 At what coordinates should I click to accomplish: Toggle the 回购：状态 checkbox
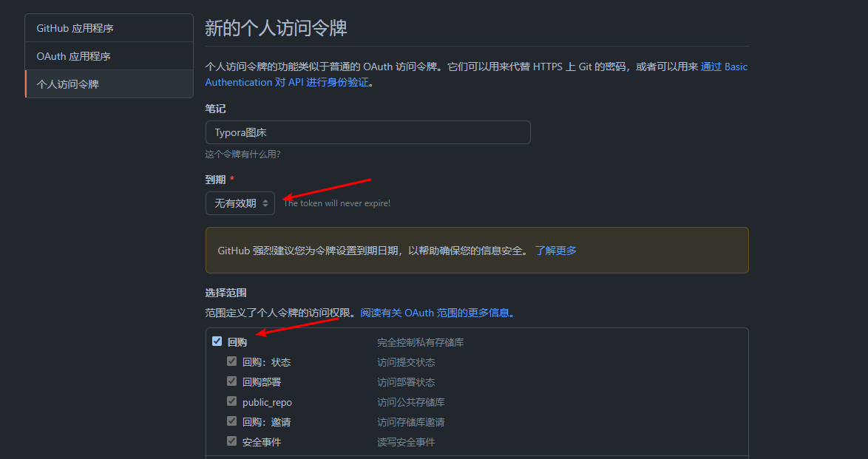click(232, 361)
